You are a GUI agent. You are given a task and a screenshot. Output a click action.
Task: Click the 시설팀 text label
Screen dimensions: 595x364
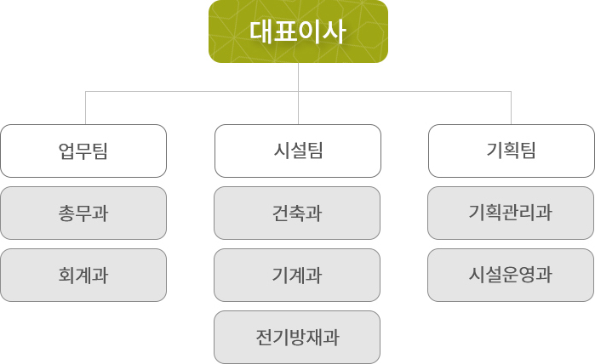click(x=298, y=151)
